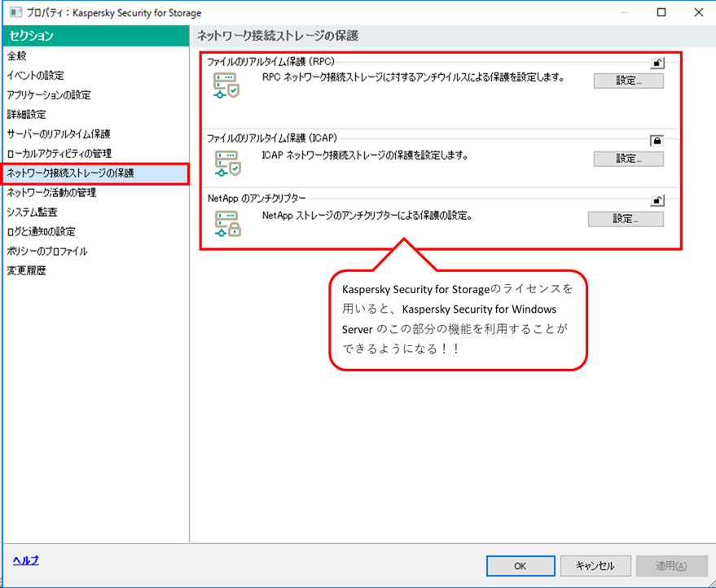Click the NetApp anti-cryptor padlock server icon

(x=227, y=223)
